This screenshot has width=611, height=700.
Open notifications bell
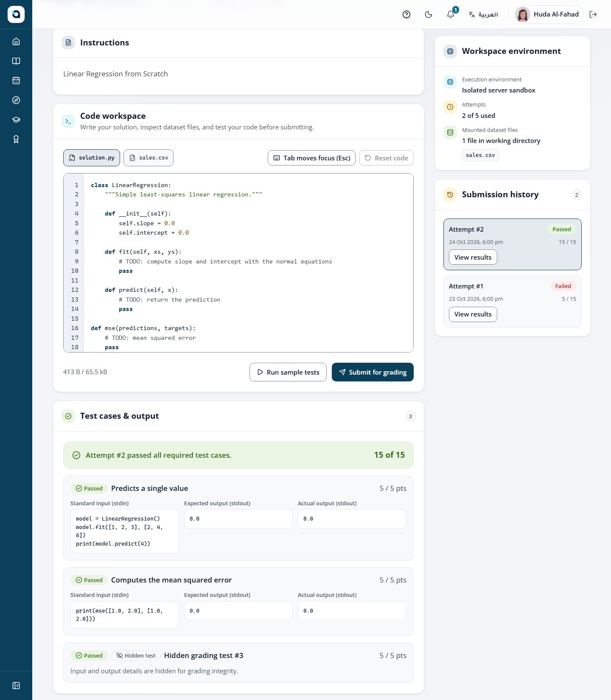[451, 14]
